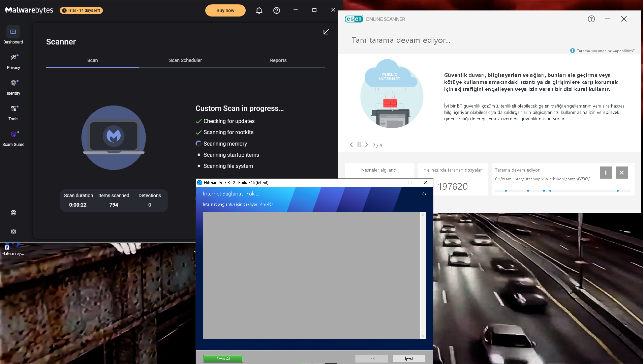Click the HitmanPro results list area
This screenshot has height=364, width=643.
tap(311, 275)
